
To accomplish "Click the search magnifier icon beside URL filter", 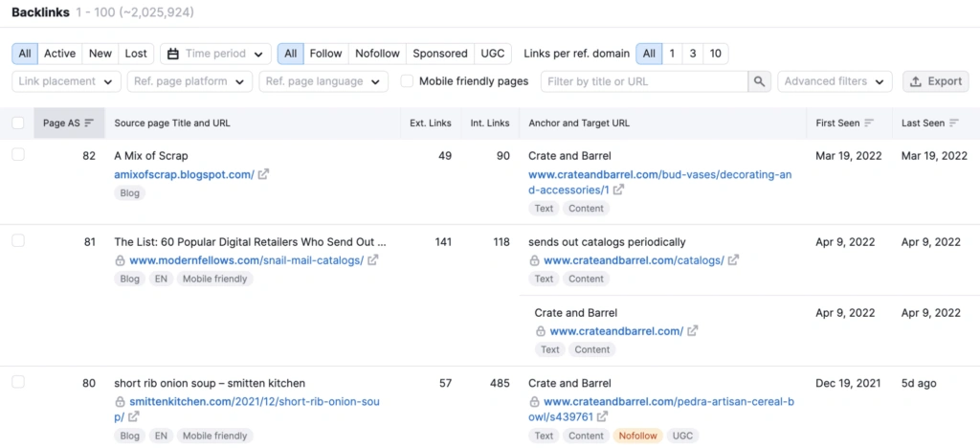I will [x=759, y=81].
